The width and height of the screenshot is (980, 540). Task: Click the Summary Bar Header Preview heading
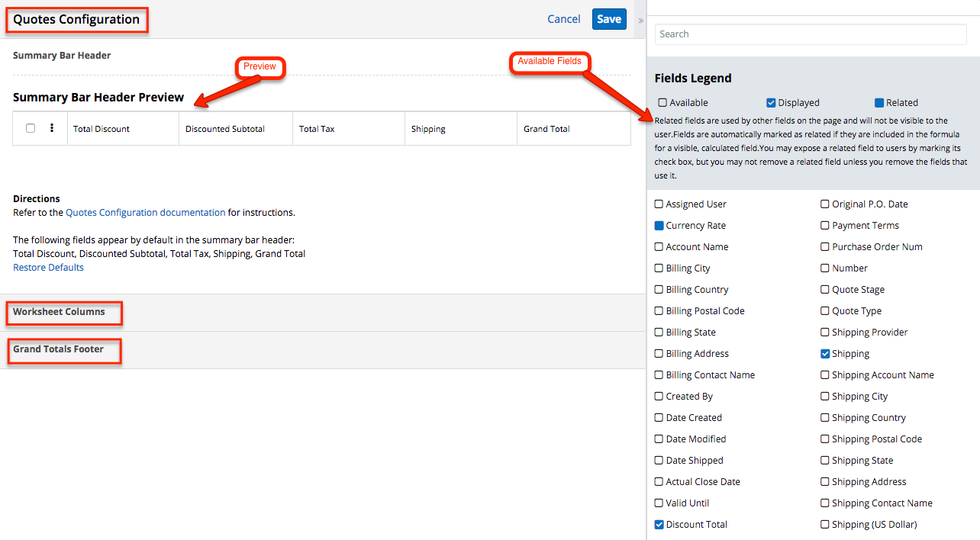click(98, 97)
